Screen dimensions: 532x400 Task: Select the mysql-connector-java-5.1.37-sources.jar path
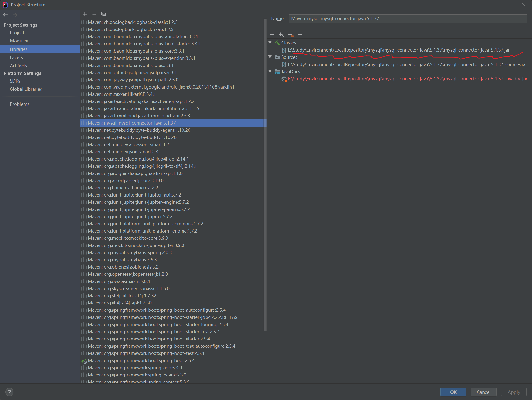pos(407,65)
